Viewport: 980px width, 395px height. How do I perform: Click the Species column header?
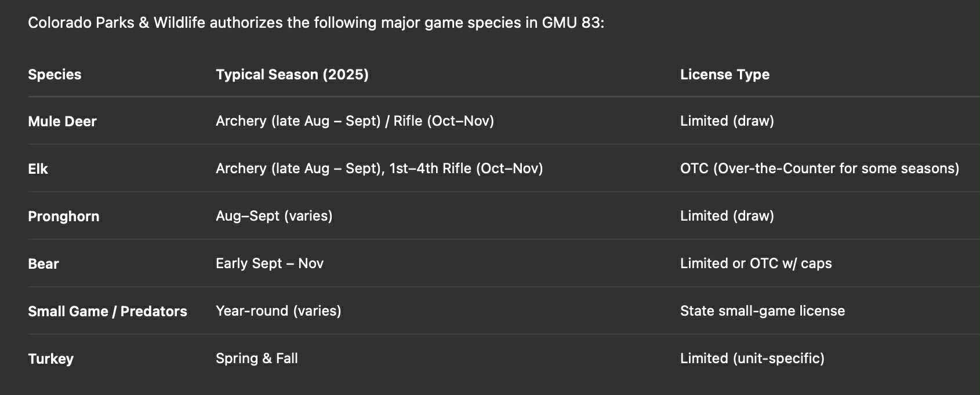(x=55, y=75)
